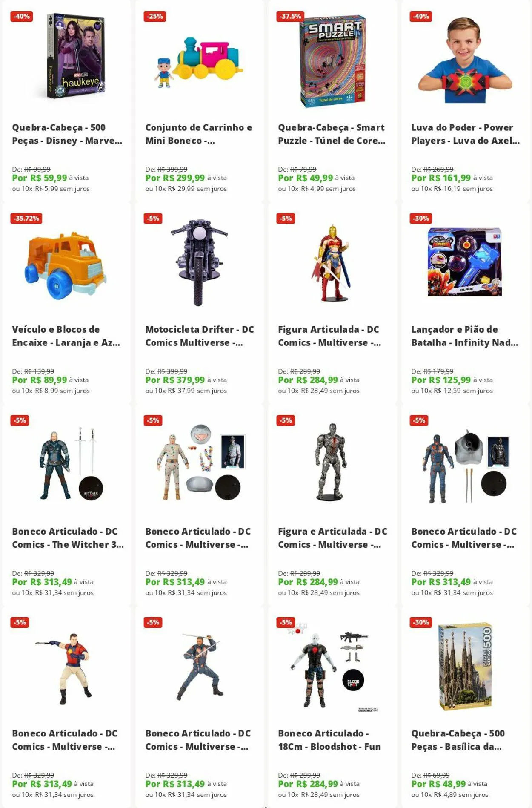
Task: Open Luva do Poder - Power Players title
Action: click(465, 134)
